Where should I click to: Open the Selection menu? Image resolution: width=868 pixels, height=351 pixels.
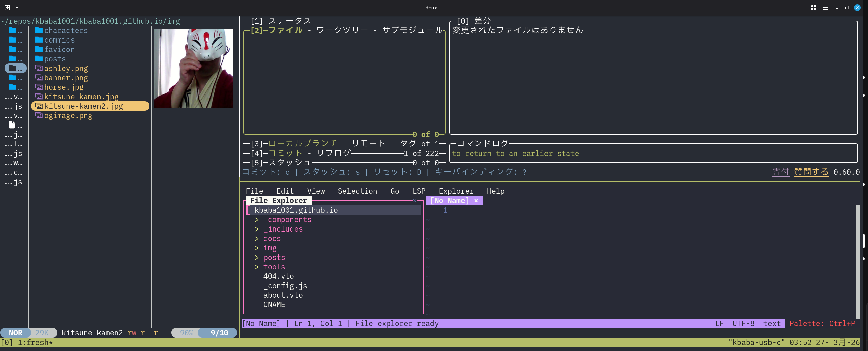[x=357, y=191]
